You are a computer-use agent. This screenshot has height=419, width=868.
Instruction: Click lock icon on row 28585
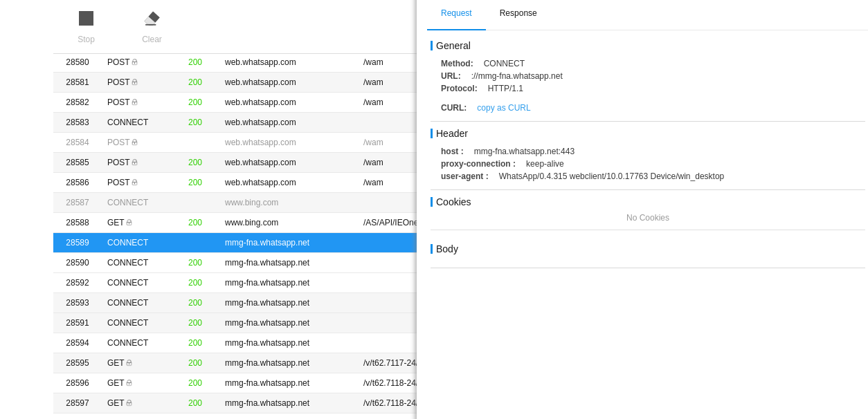coord(134,162)
